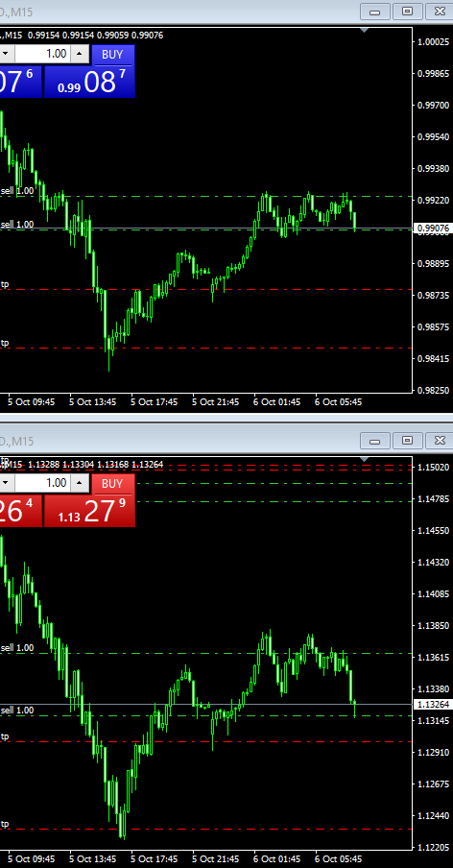Viewport: 453px width, 868px height.
Task: Click the lower chart title bar text 'M15'
Action: [x=23, y=441]
